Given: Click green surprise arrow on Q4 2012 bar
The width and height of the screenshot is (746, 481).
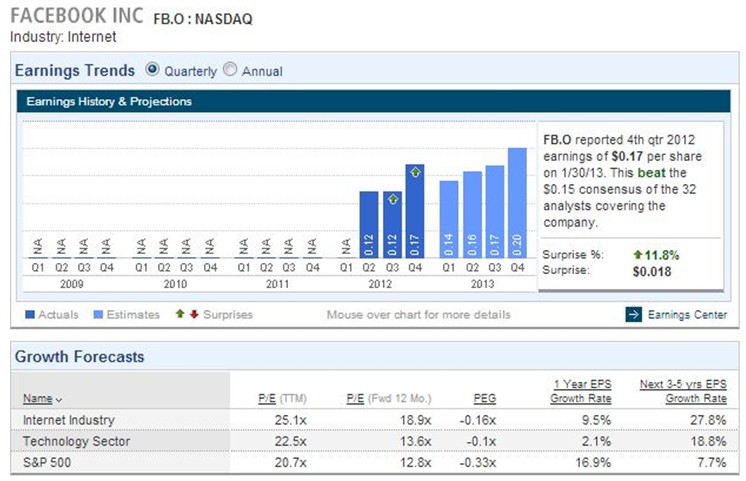Looking at the screenshot, I should coord(416,173).
